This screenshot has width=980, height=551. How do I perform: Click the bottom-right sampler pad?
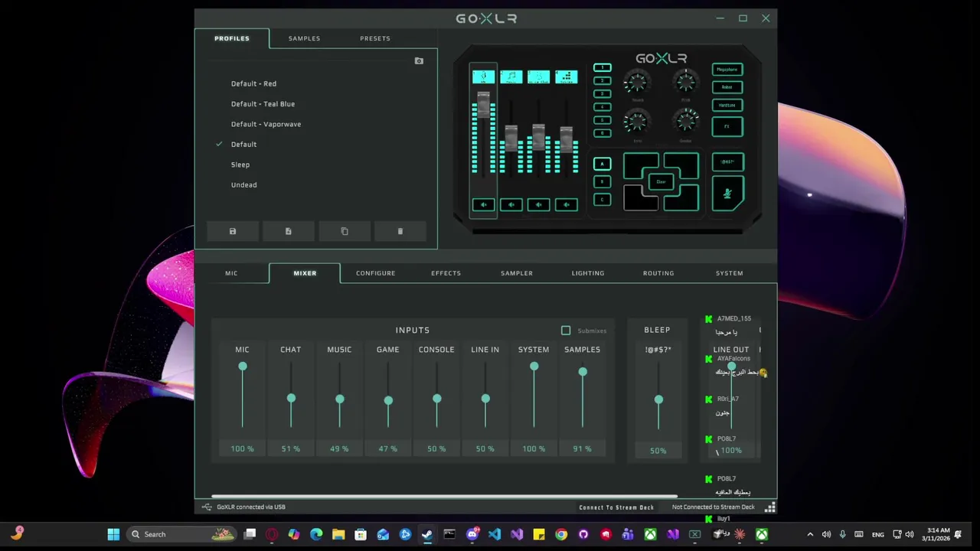[x=681, y=198]
